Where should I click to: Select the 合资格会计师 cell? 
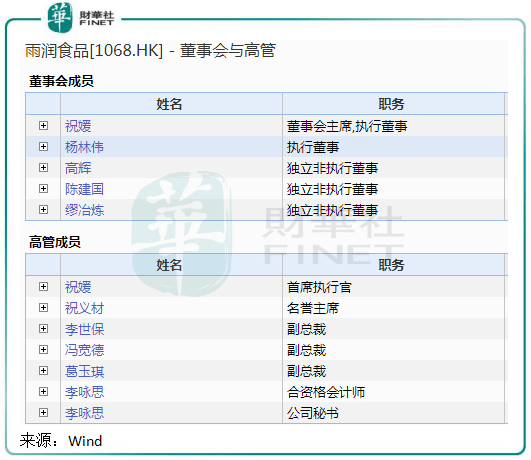[x=393, y=392]
